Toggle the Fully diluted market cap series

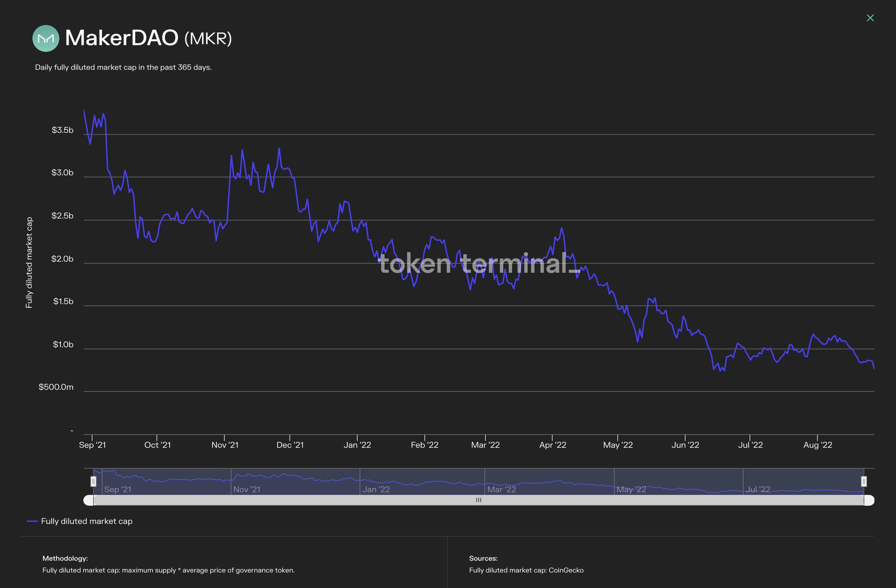86,521
